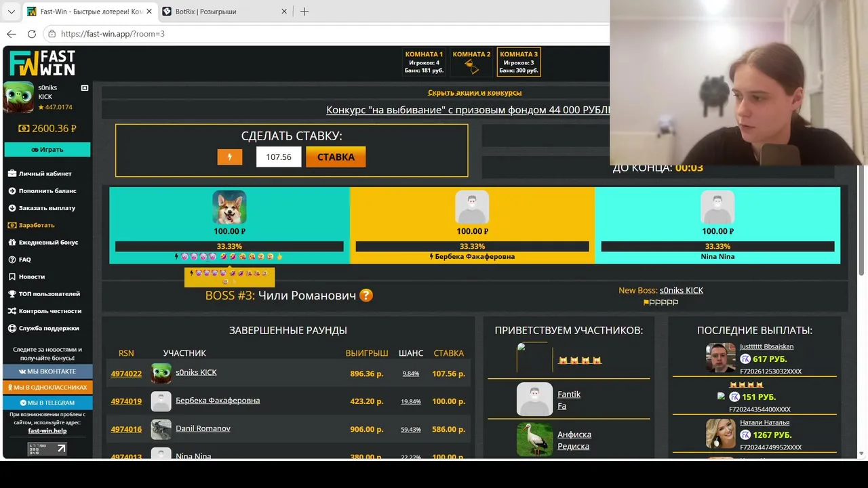This screenshot has height=488, width=868.
Task: Click the small square icon beside s0niks
Action: coord(85,88)
